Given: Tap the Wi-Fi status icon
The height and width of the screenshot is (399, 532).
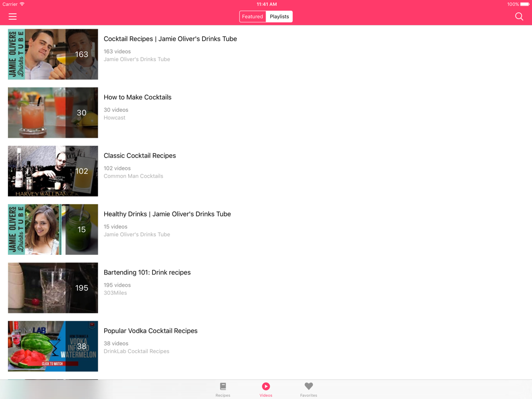Looking at the screenshot, I should click(x=22, y=4).
